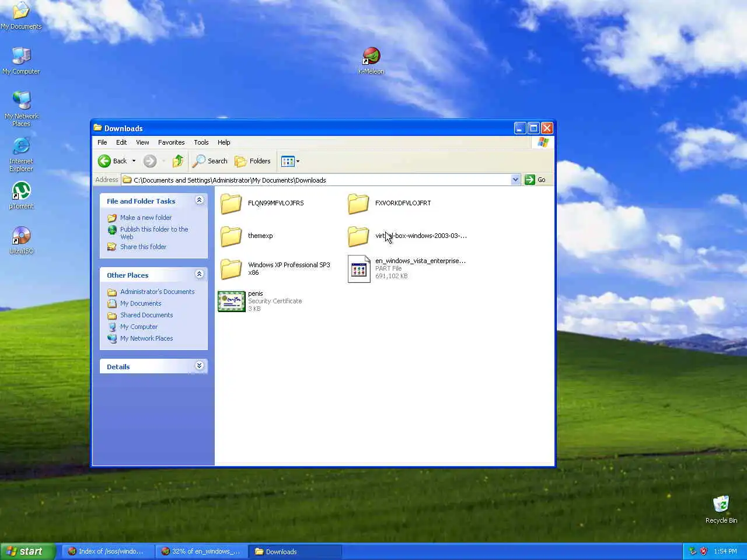The image size is (747, 560).
Task: Toggle the Folders pane button
Action: click(x=253, y=161)
